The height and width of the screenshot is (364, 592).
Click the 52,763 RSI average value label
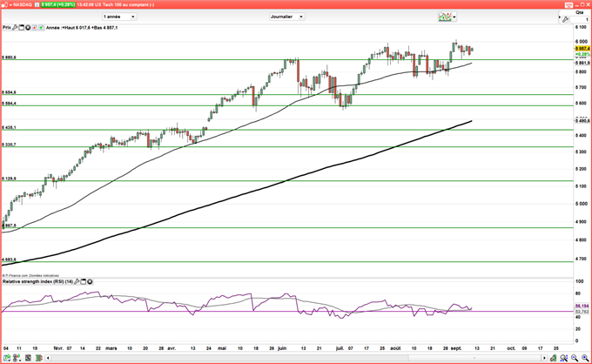coord(582,312)
